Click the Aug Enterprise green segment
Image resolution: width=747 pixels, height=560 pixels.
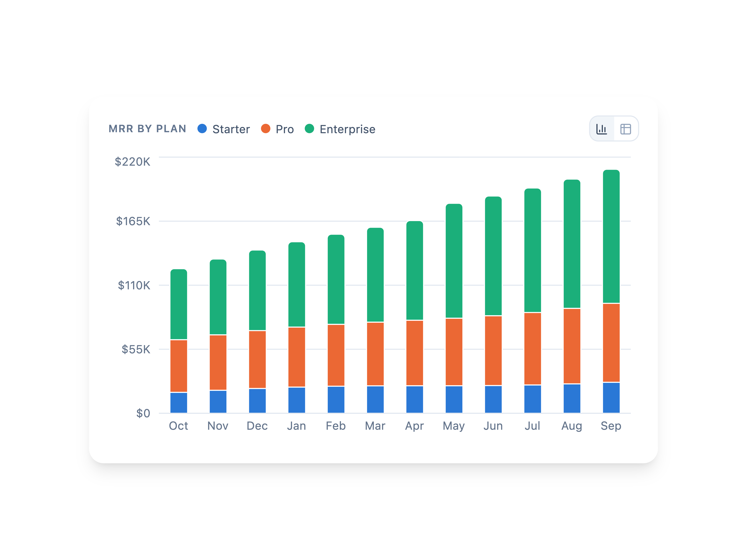point(572,244)
